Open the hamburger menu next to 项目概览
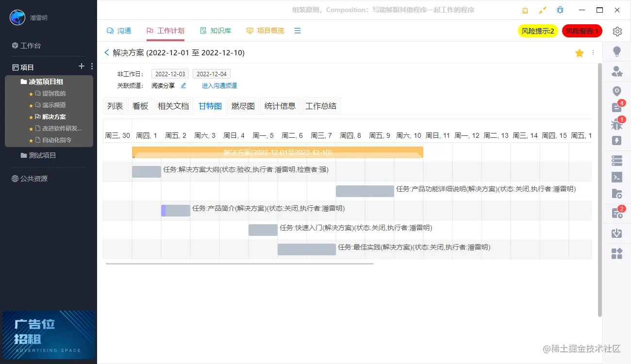 (298, 31)
